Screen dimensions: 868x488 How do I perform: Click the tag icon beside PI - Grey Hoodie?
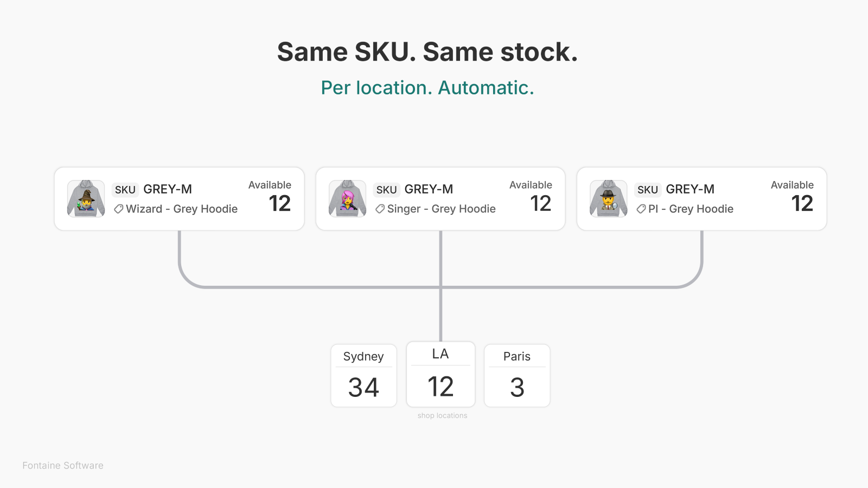click(x=641, y=209)
